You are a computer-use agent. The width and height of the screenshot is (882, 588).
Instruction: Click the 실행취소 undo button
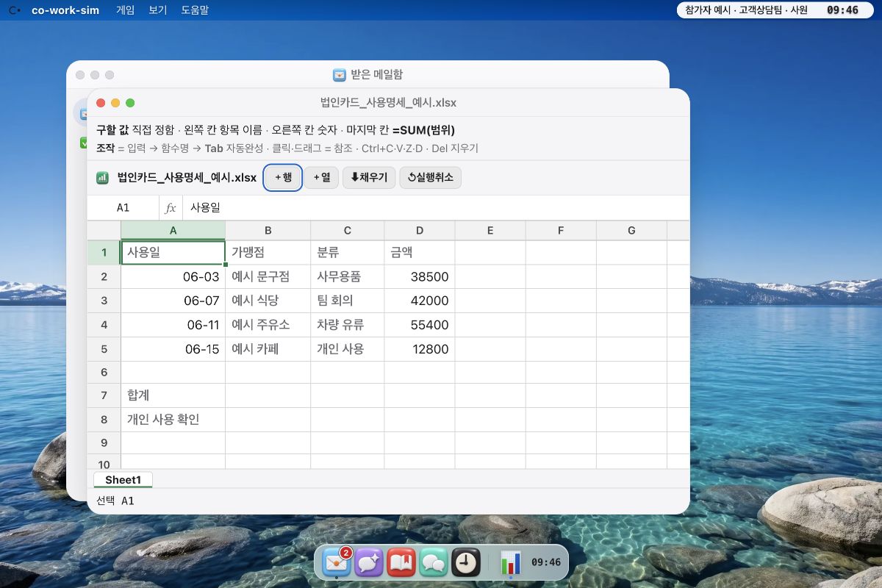pos(430,177)
